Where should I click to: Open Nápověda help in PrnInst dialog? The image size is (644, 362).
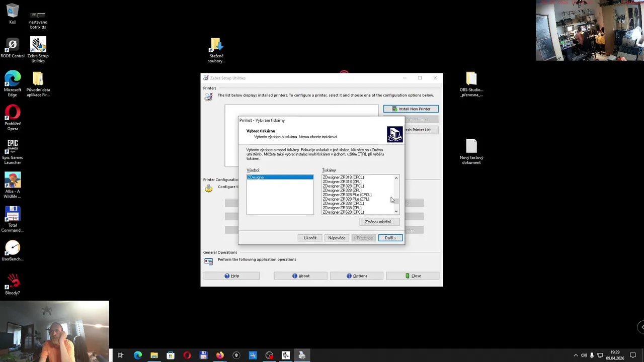[337, 238]
